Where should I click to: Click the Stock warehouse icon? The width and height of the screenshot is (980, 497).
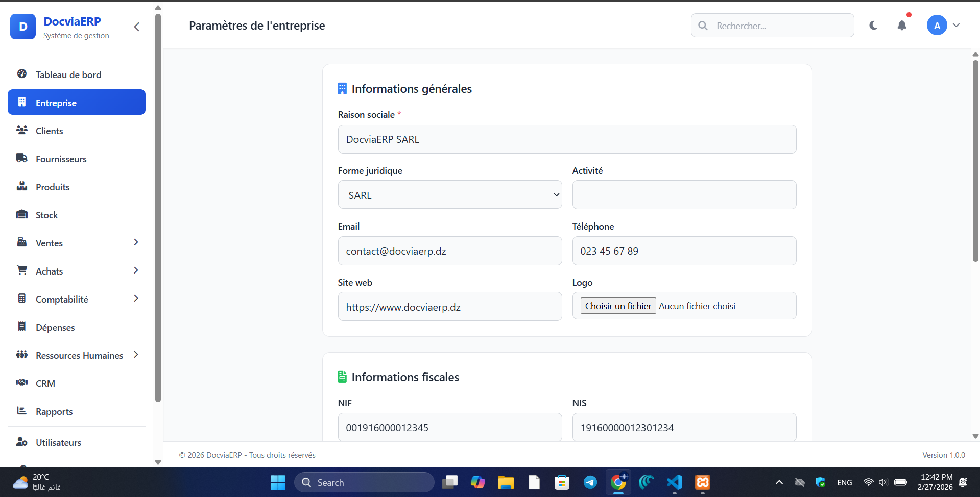22,214
